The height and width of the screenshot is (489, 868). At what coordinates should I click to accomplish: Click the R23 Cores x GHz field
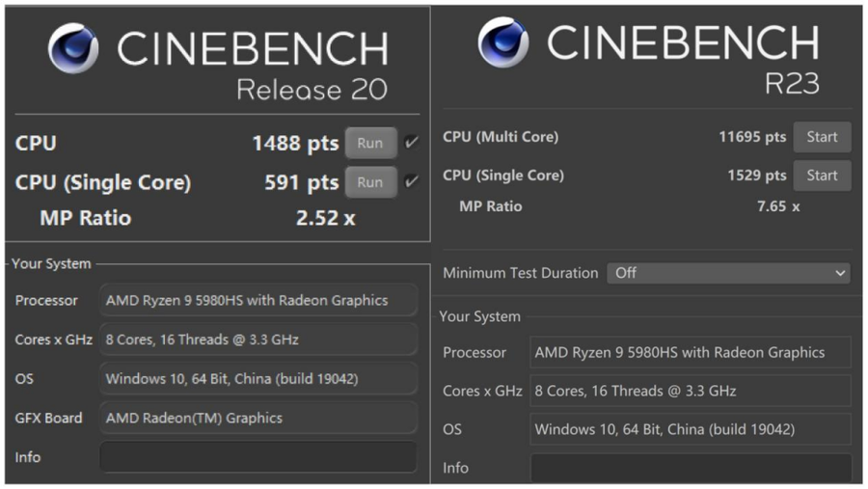pos(691,391)
